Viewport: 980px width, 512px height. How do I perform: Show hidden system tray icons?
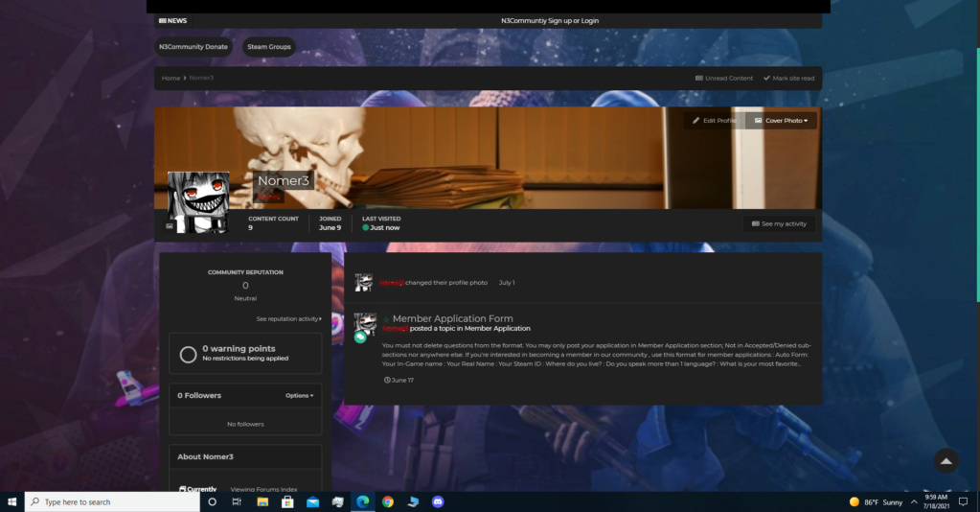pyautogui.click(x=914, y=502)
